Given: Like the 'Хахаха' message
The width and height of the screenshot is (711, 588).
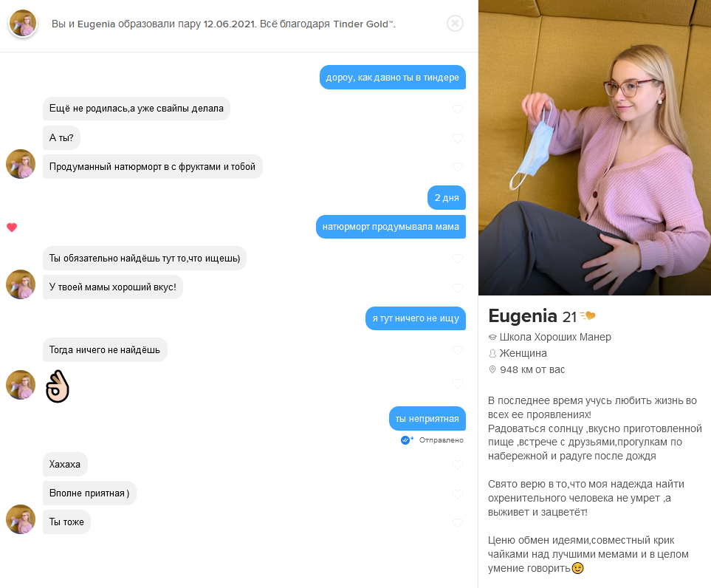Looking at the screenshot, I should [458, 465].
